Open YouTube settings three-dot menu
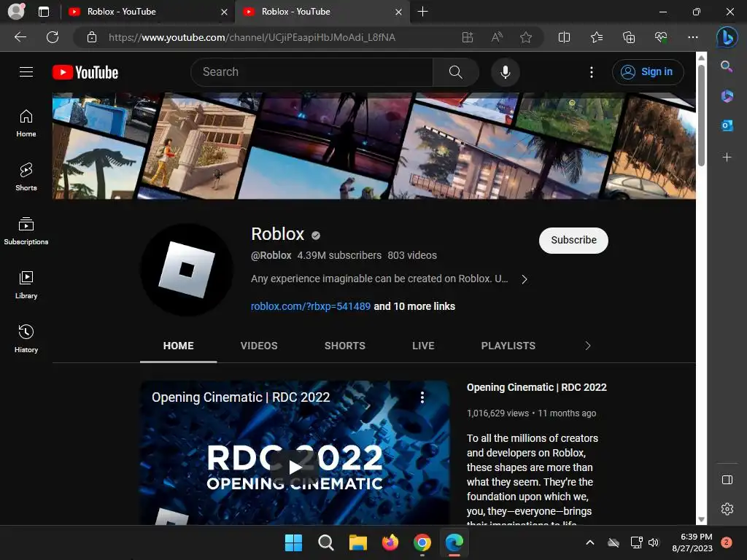The image size is (747, 560). (591, 72)
